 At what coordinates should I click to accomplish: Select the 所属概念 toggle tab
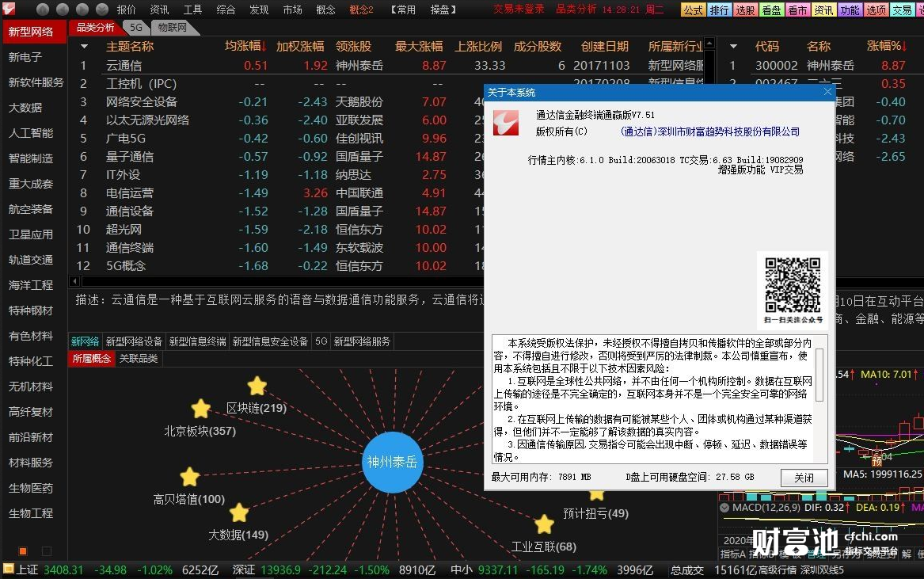click(92, 359)
